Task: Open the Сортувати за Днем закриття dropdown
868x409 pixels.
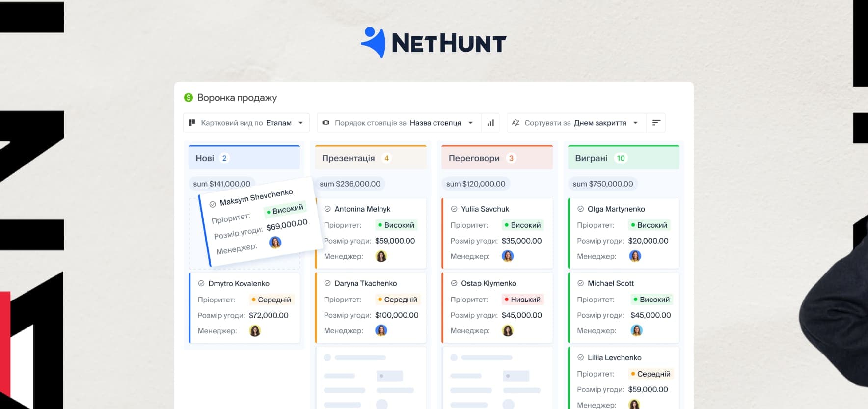Action: click(x=576, y=123)
